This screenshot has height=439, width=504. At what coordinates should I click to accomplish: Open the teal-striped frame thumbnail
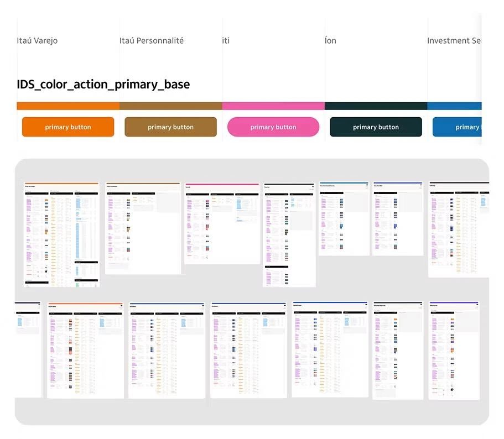[x=344, y=219]
